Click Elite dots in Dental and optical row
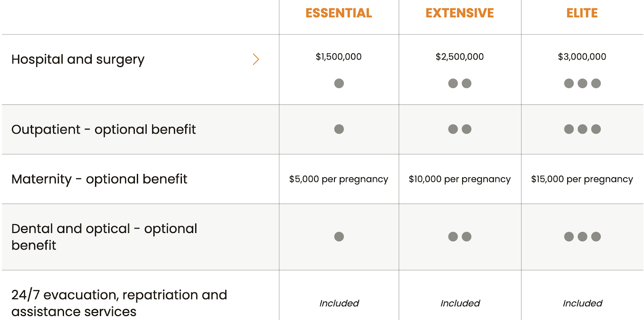The image size is (644, 320). [582, 237]
